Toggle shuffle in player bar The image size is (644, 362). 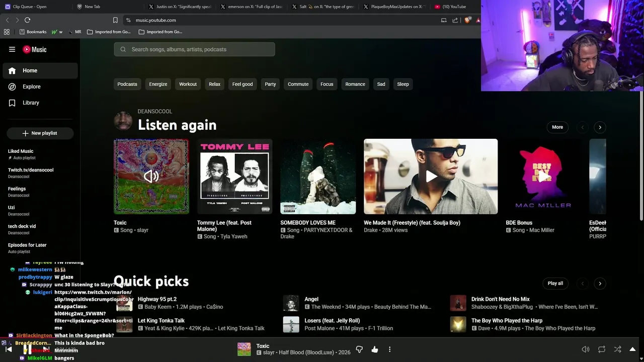pyautogui.click(x=617, y=349)
